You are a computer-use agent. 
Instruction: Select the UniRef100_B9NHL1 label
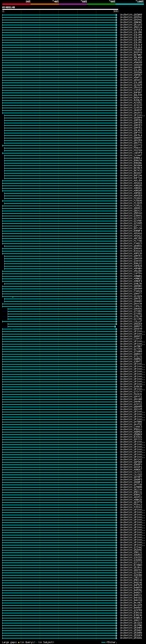tap(131, 158)
